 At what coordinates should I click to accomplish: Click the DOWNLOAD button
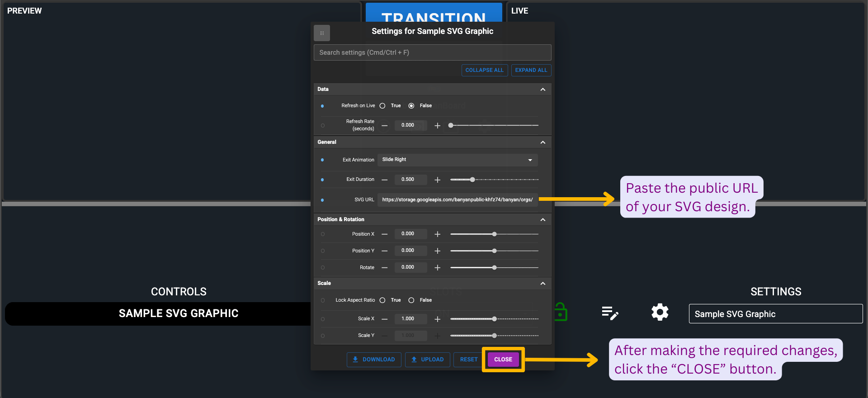374,360
